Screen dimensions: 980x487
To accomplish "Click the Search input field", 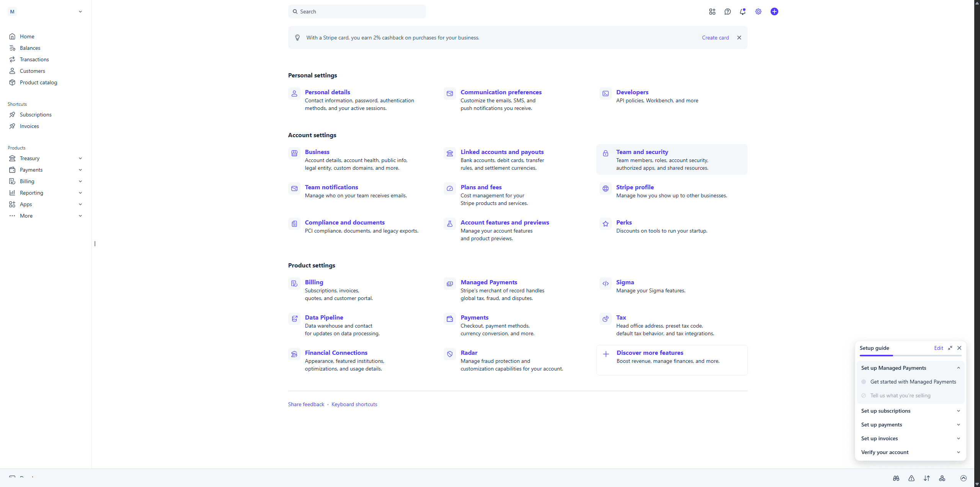I will tap(357, 11).
